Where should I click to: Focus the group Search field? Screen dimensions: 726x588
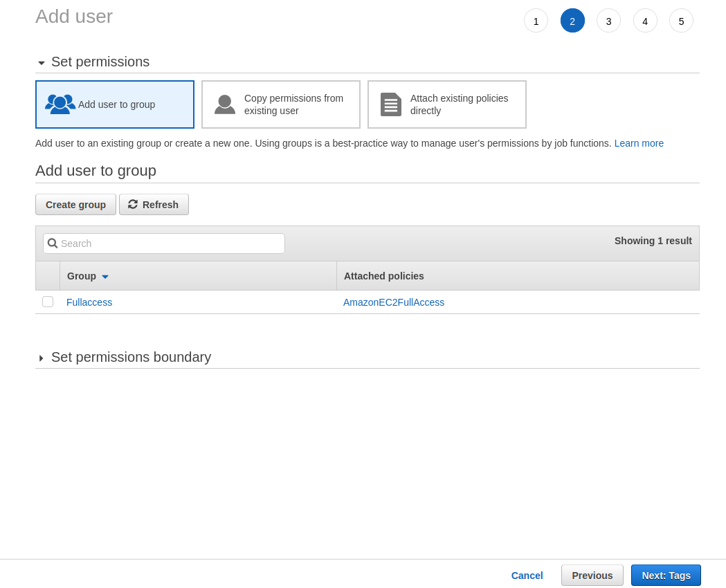tap(164, 244)
